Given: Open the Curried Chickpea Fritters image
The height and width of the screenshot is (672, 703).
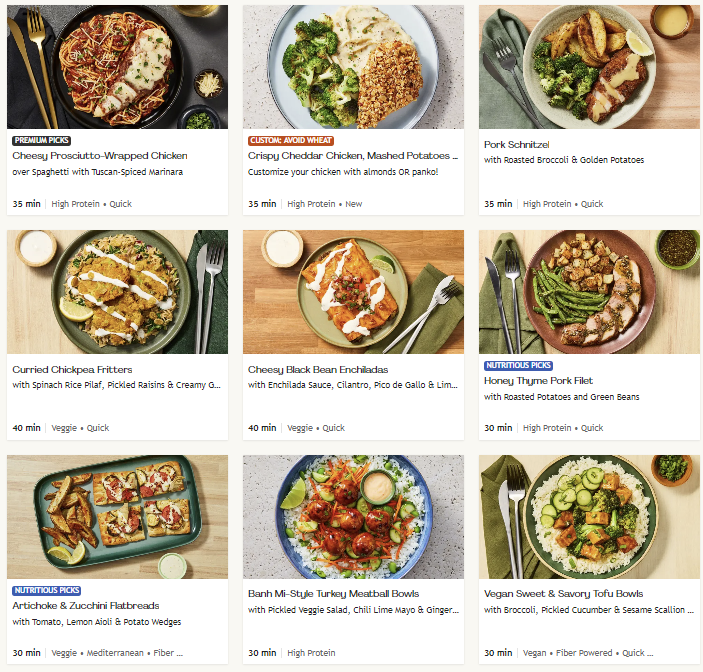Looking at the screenshot, I should (117, 292).
